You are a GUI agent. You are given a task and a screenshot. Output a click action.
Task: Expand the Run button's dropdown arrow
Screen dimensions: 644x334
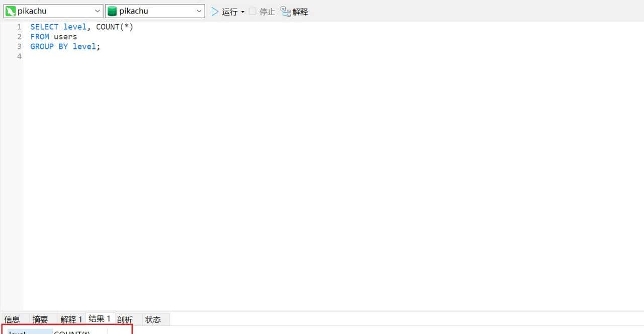[x=242, y=12]
